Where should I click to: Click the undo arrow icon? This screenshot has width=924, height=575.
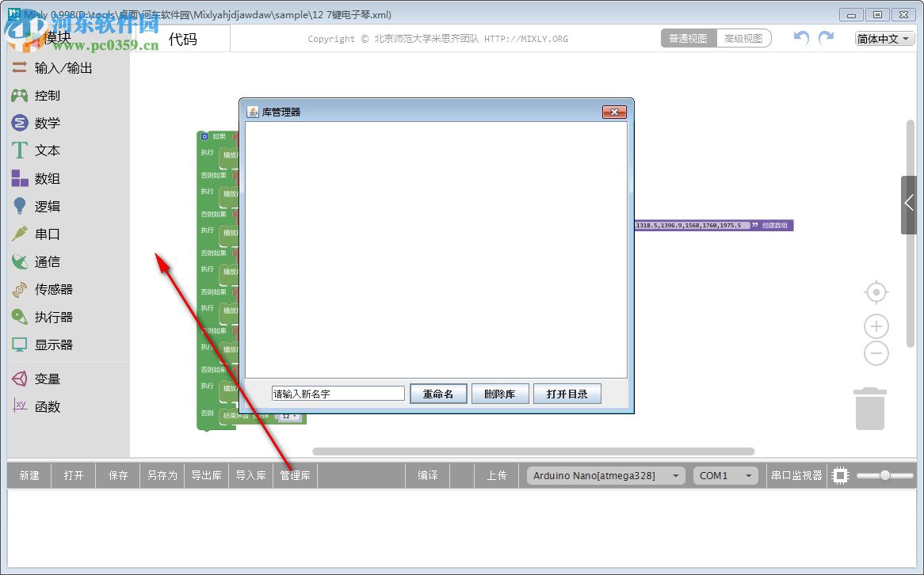coord(800,37)
